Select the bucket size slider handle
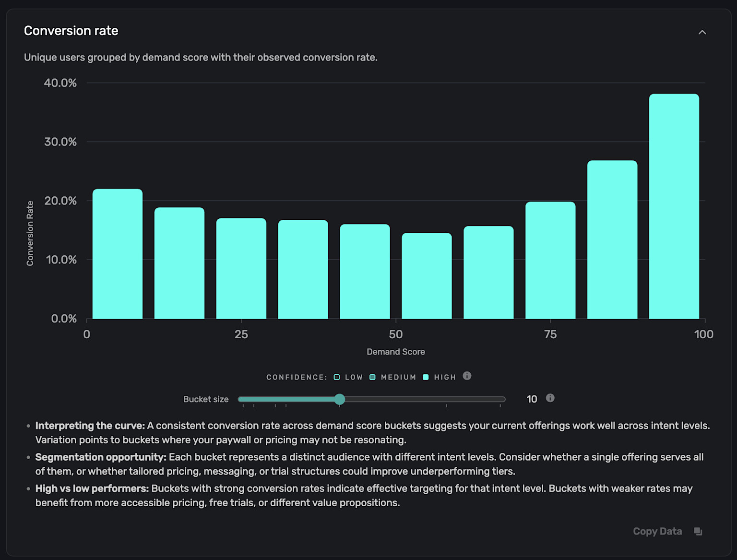The image size is (737, 560). point(340,399)
